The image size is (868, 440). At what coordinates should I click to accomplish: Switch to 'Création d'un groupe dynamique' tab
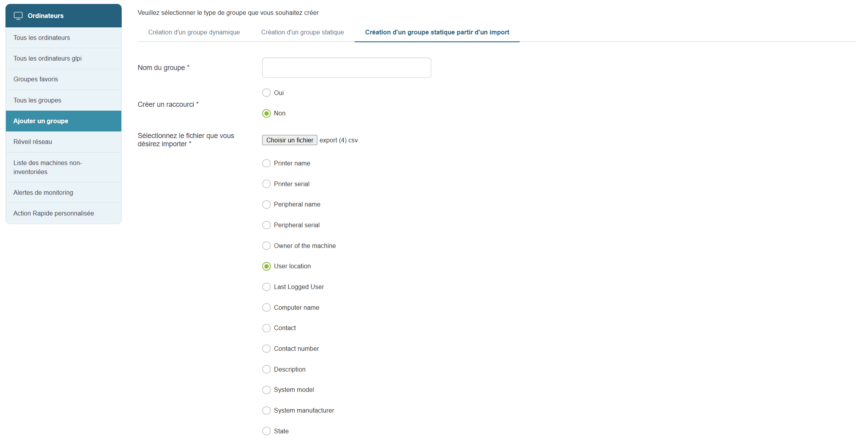[x=194, y=32]
